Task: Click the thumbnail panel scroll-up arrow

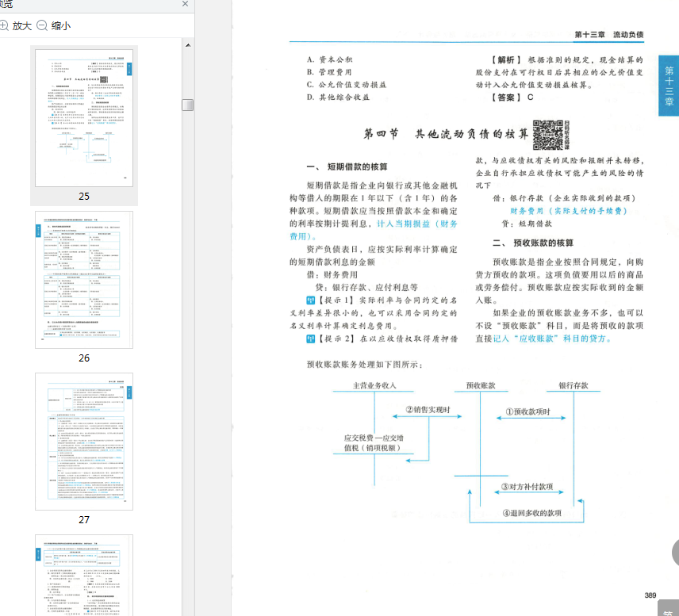Action: point(188,45)
